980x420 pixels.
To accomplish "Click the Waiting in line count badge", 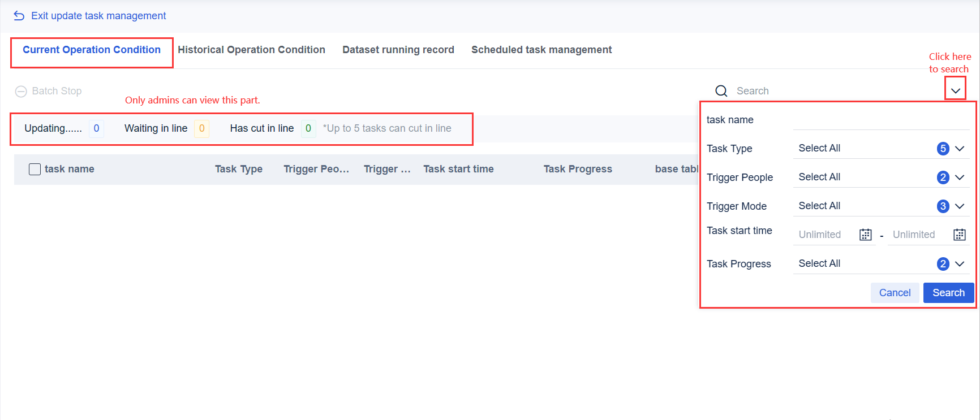I will [201, 128].
